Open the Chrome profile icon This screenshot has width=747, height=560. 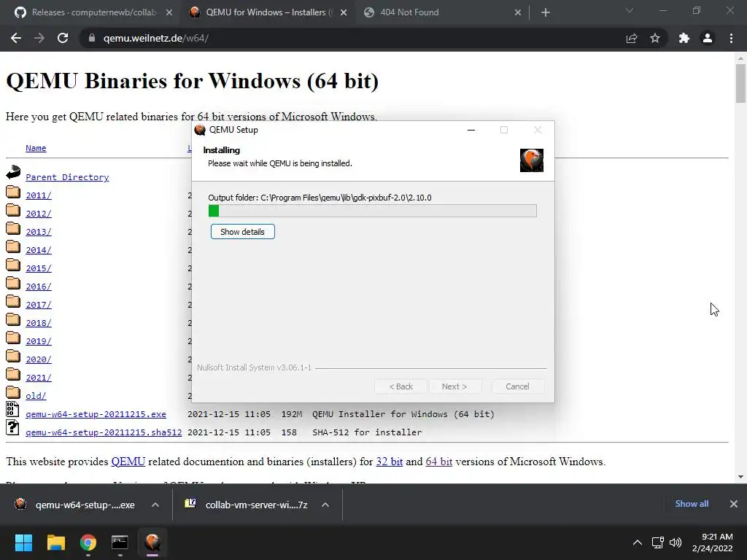coord(708,38)
